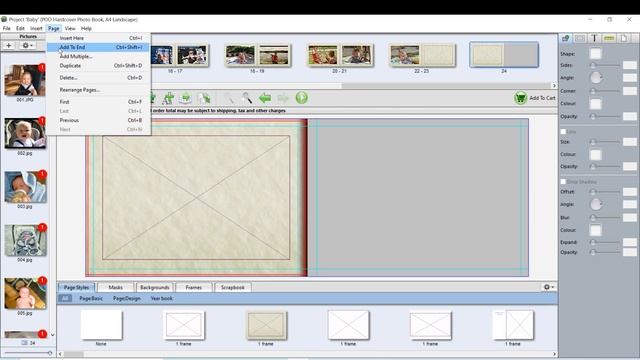Open the Help menu

click(86, 29)
